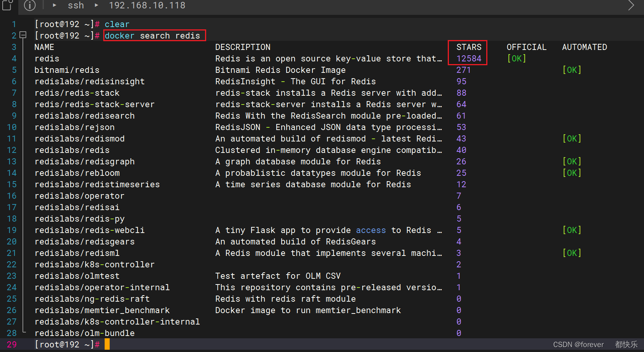Click image name 'redislabs/olmtest'
The height and width of the screenshot is (352, 644).
coord(77,276)
